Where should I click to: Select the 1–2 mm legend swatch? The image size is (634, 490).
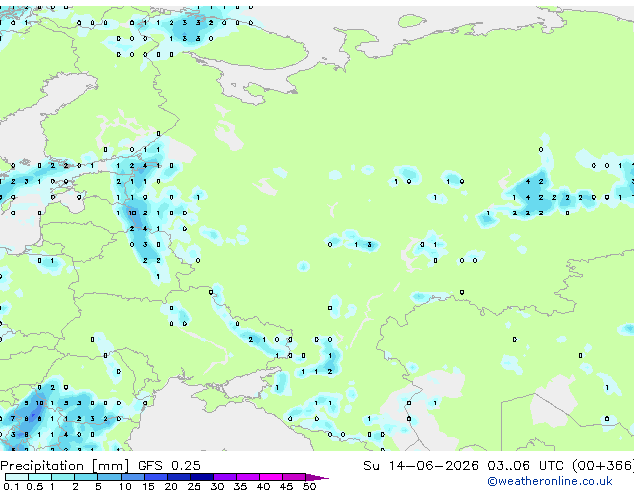(x=63, y=477)
